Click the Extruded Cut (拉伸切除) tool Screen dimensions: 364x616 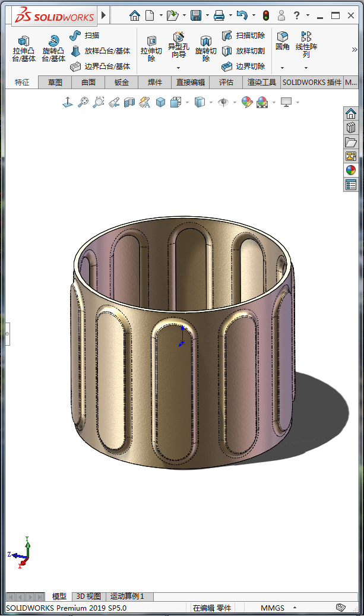coord(151,49)
